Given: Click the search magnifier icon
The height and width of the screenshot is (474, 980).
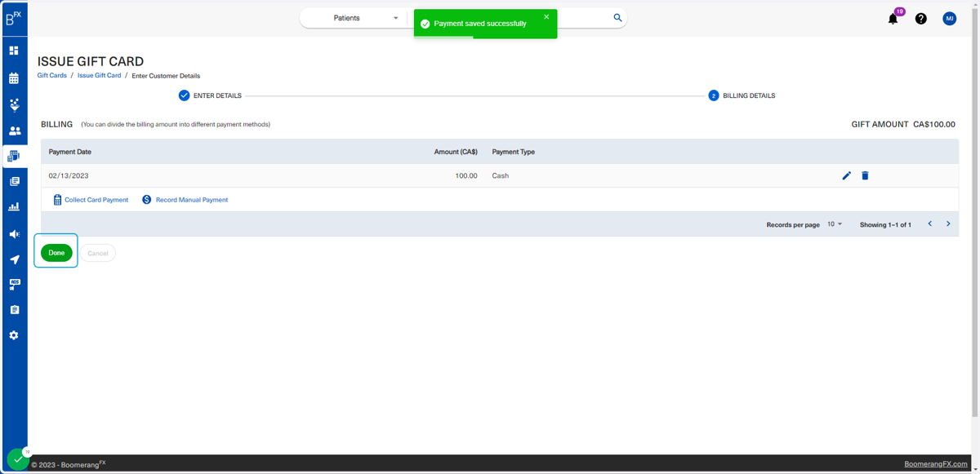Looking at the screenshot, I should (x=617, y=17).
